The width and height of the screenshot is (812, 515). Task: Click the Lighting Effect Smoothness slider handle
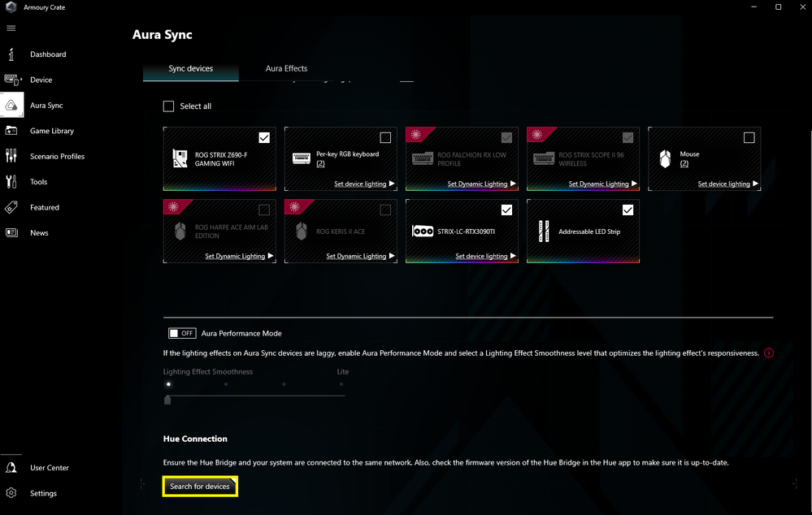point(167,400)
